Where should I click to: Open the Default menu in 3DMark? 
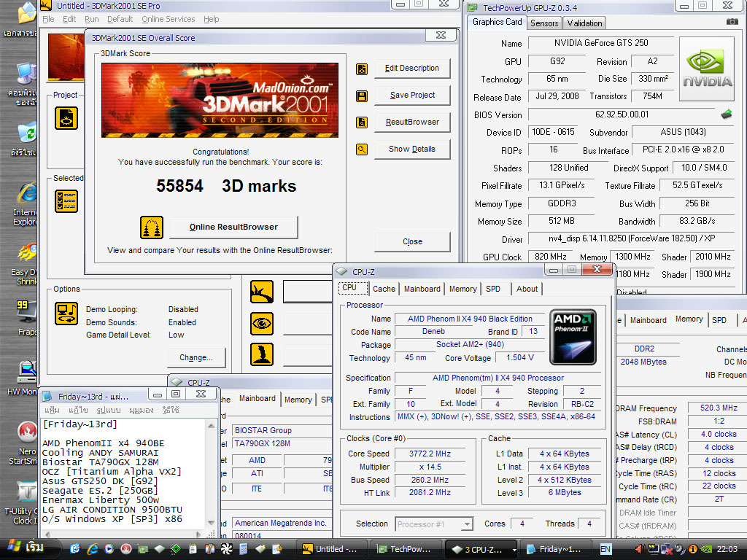click(120, 19)
